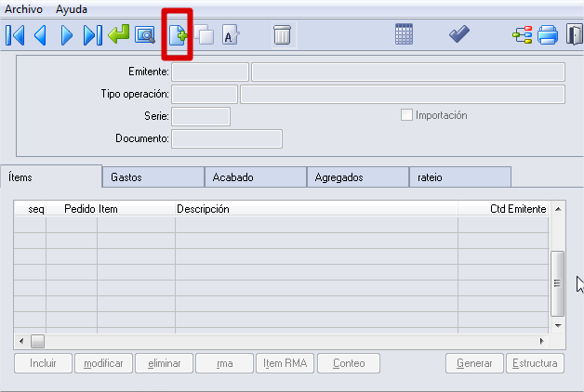
Task: Click the modificar button
Action: pyautogui.click(x=103, y=363)
